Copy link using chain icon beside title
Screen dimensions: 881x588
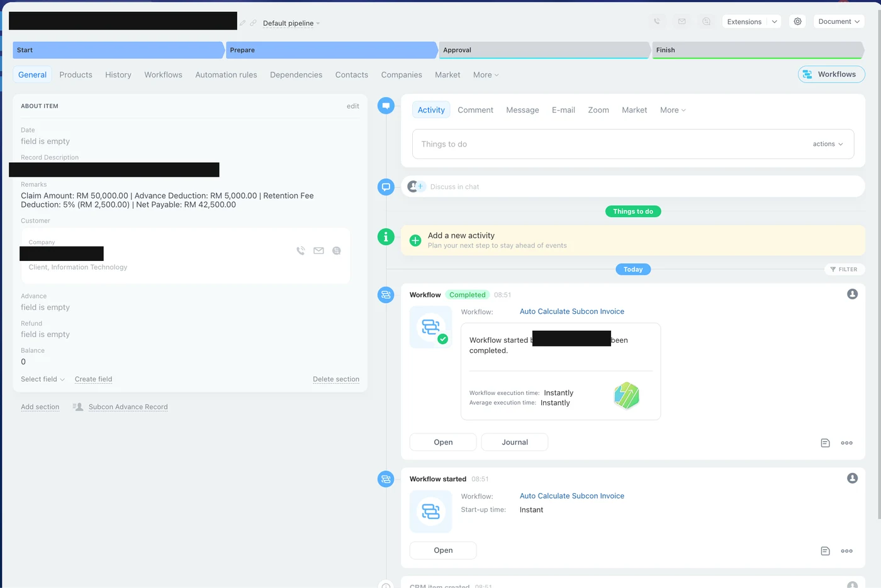[x=253, y=23]
